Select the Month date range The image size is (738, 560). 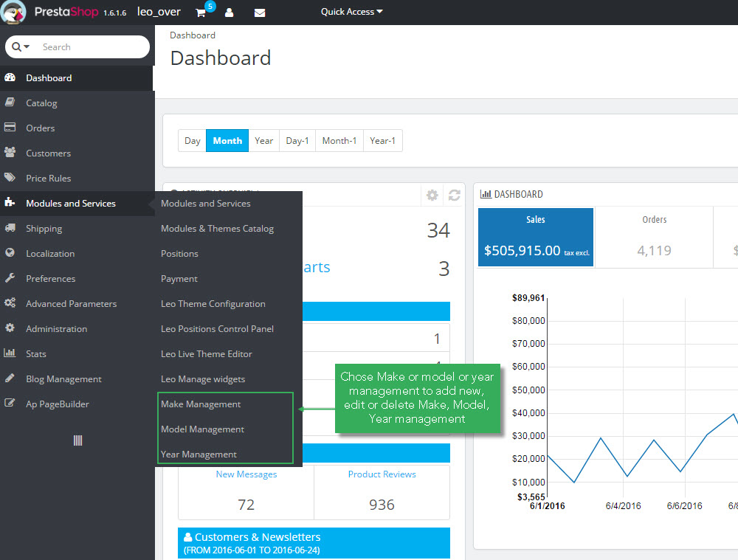(x=227, y=141)
